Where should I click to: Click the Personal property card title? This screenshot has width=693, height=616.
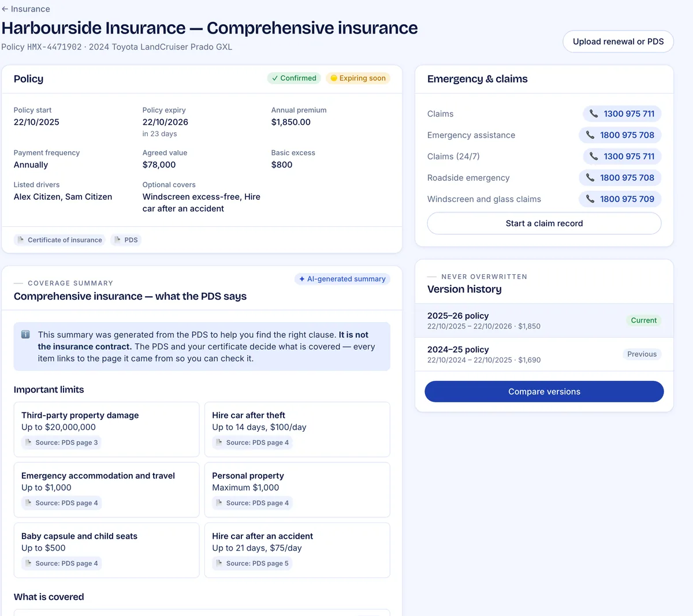point(248,476)
